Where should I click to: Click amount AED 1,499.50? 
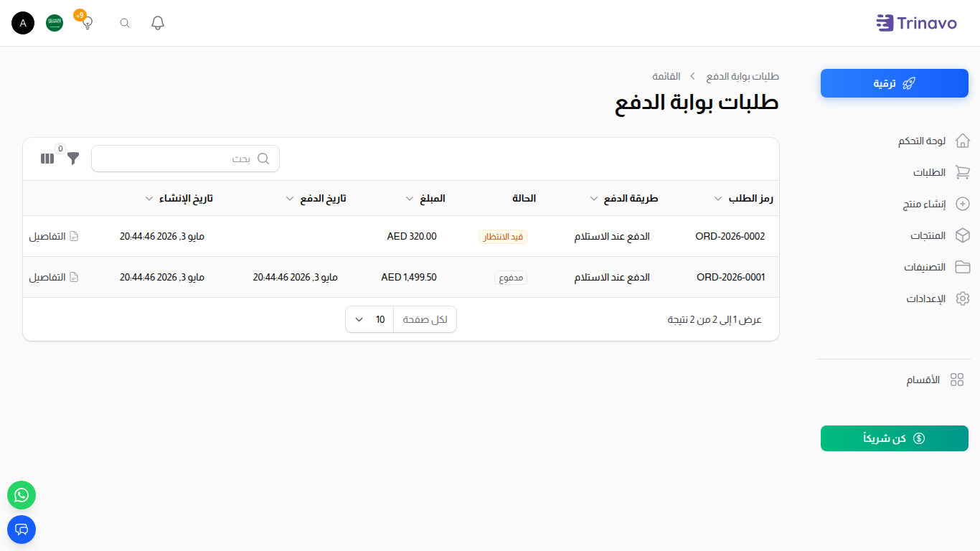point(409,277)
